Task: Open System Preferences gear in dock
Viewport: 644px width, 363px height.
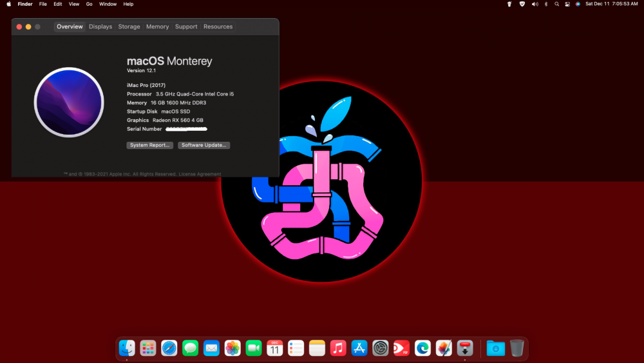Action: tap(381, 348)
